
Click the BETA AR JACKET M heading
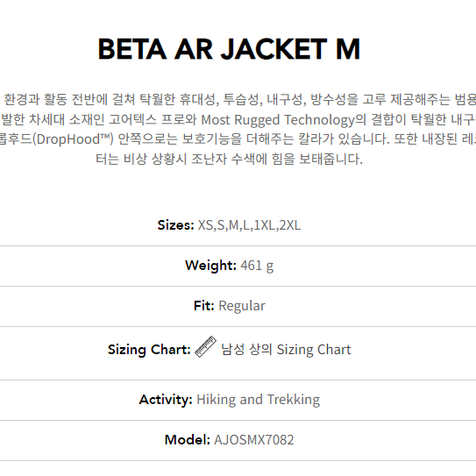pos(229,49)
